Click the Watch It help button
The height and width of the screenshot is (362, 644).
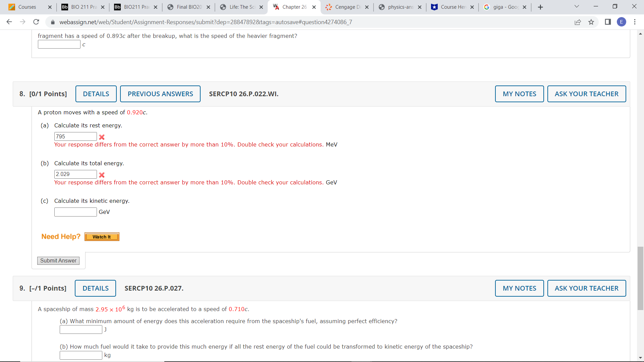[102, 237]
